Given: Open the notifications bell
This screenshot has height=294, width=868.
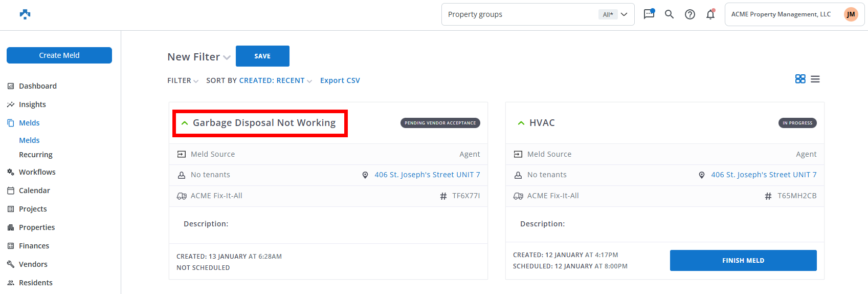Looking at the screenshot, I should (710, 14).
